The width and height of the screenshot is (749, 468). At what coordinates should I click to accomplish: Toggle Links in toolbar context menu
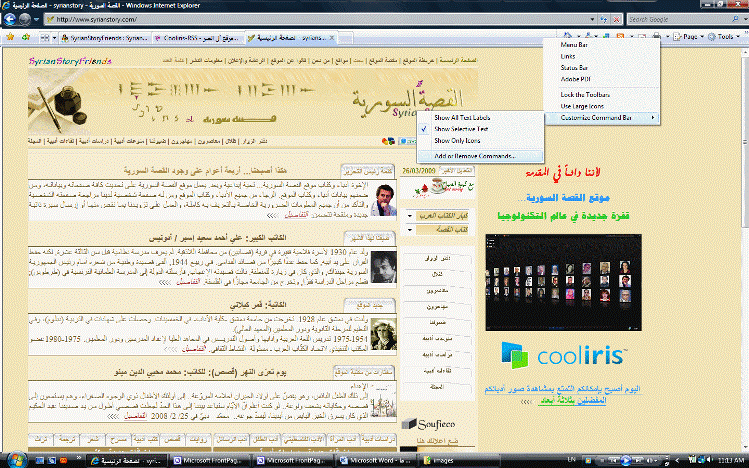(x=602, y=56)
